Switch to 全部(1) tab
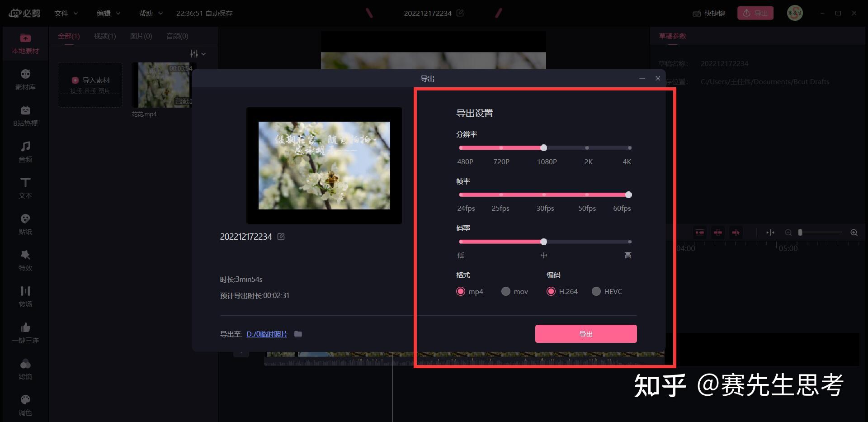The height and width of the screenshot is (422, 868). coord(69,36)
